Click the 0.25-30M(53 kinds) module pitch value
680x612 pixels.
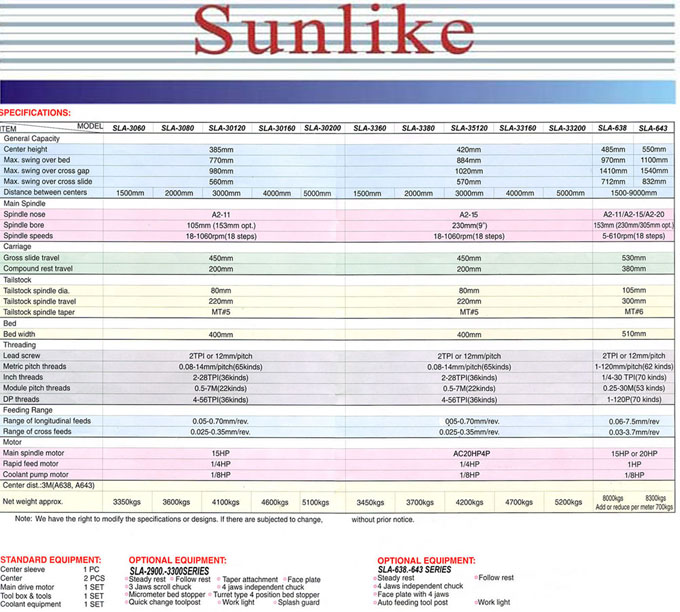point(634,388)
